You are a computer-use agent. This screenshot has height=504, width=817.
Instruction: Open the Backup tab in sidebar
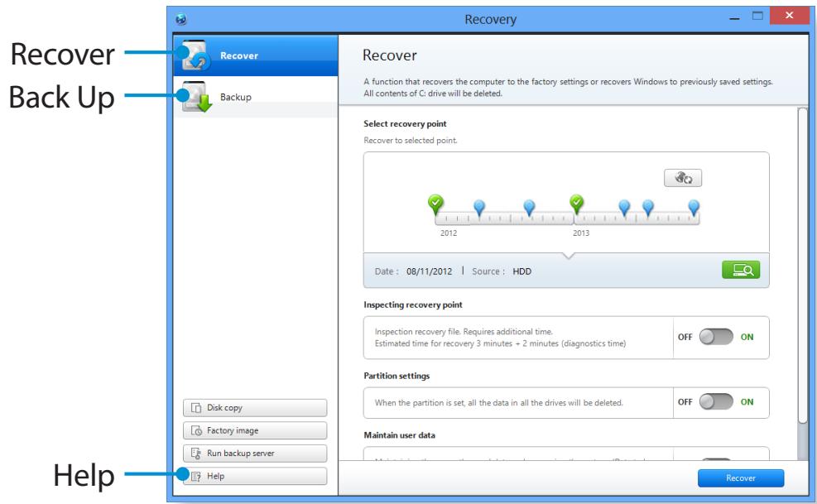coord(255,97)
